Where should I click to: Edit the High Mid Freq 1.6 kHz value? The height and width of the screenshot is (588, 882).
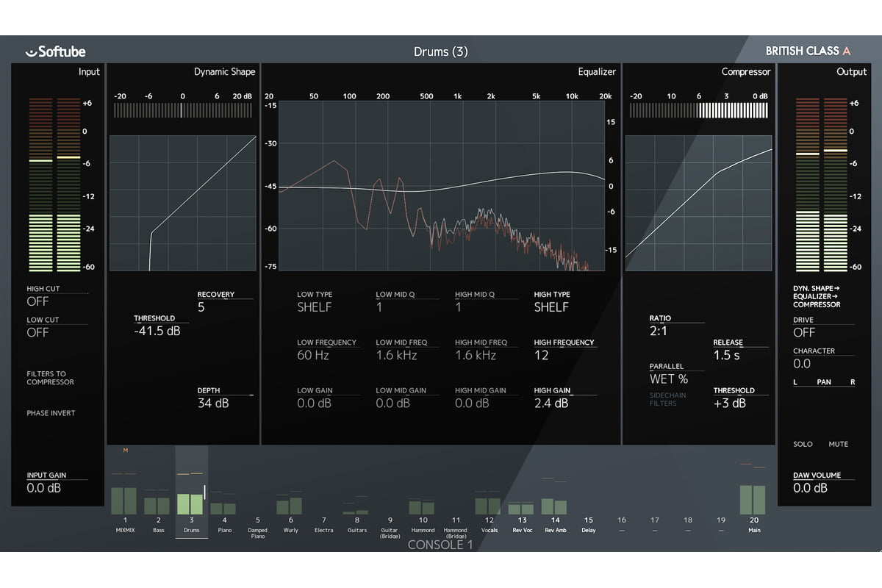tap(476, 355)
